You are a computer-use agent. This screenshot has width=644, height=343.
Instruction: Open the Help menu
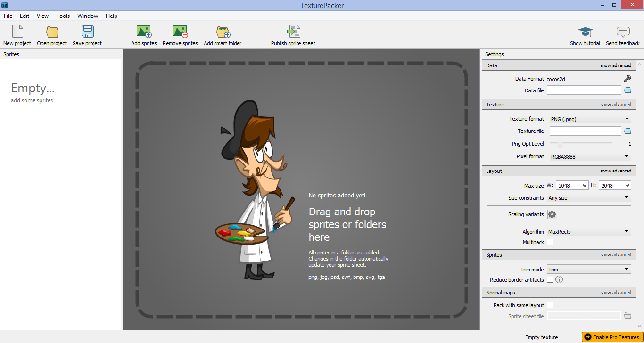pos(112,16)
